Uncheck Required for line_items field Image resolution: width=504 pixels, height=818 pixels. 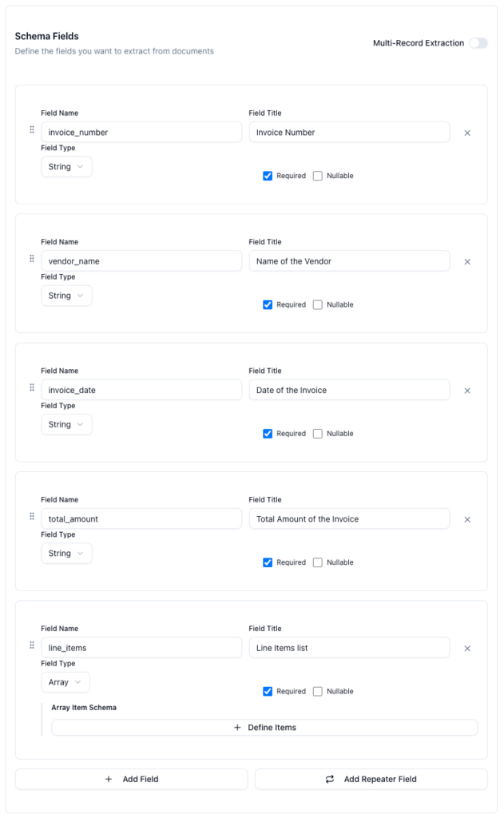point(268,691)
